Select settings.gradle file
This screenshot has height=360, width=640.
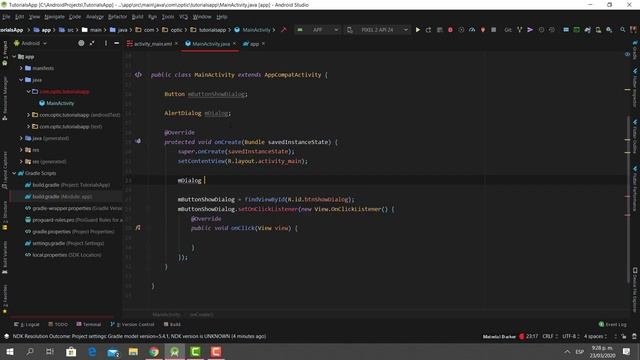pos(68,243)
